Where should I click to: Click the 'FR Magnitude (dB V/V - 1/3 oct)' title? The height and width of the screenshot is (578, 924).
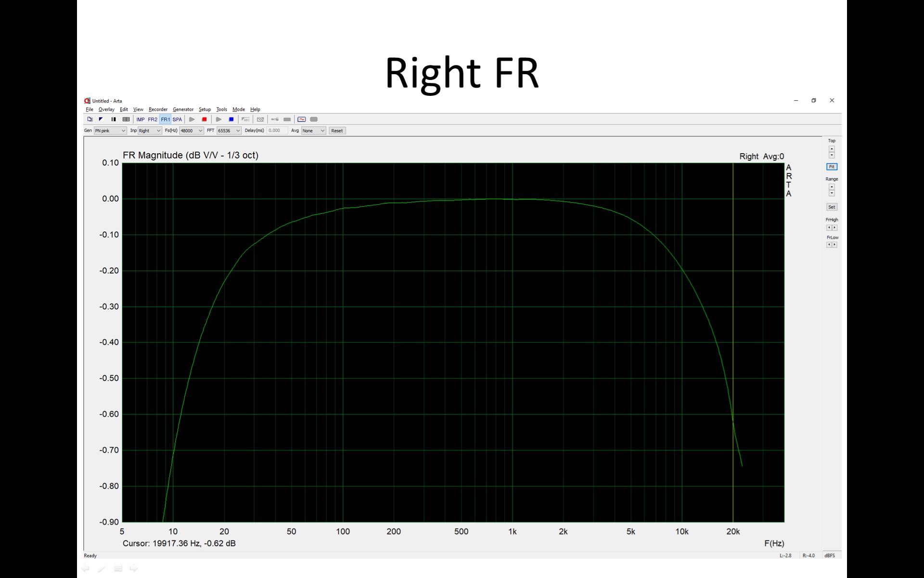(x=191, y=155)
